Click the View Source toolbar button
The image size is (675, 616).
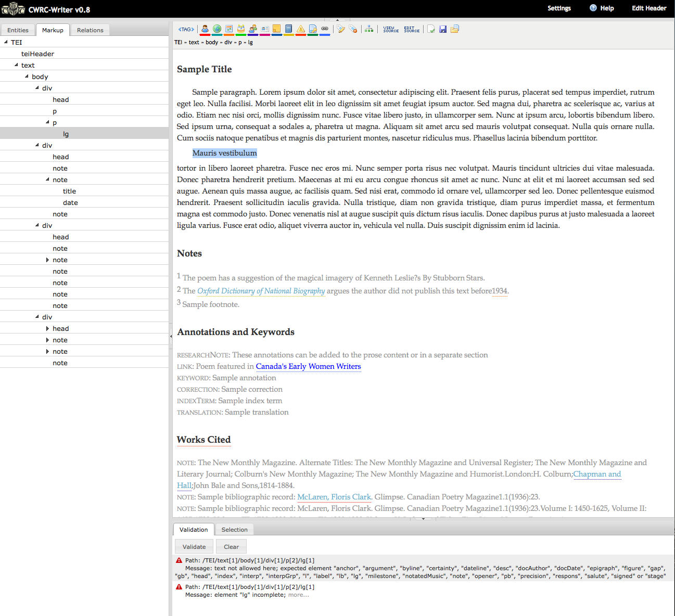tap(391, 29)
